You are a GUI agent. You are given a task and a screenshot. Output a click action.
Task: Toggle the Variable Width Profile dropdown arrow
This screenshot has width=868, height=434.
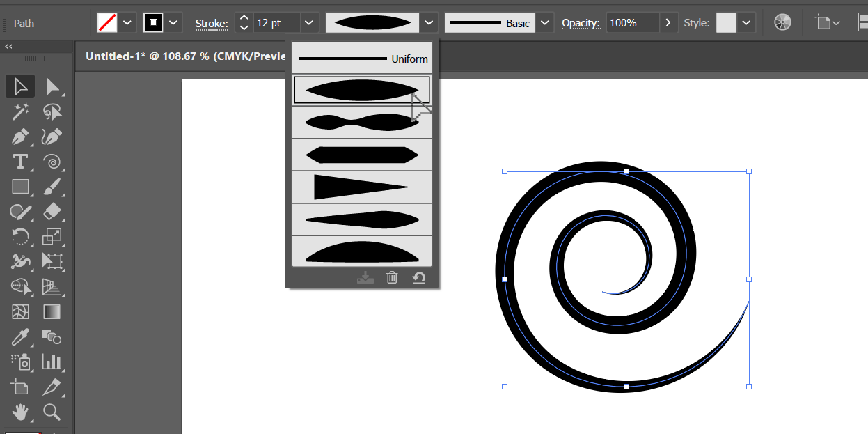(429, 23)
